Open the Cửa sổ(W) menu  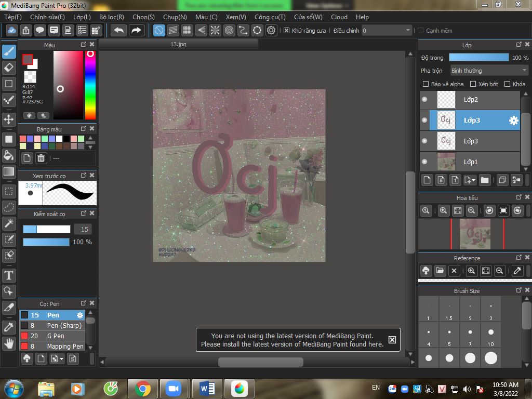coord(308,17)
